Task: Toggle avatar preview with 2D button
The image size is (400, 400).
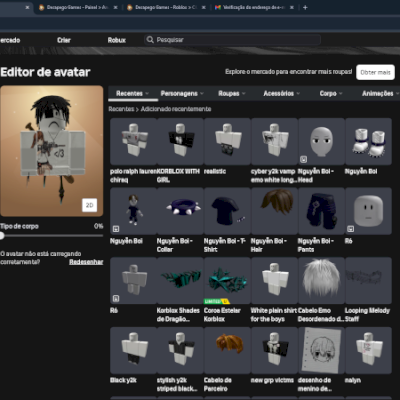Action: pos(89,205)
